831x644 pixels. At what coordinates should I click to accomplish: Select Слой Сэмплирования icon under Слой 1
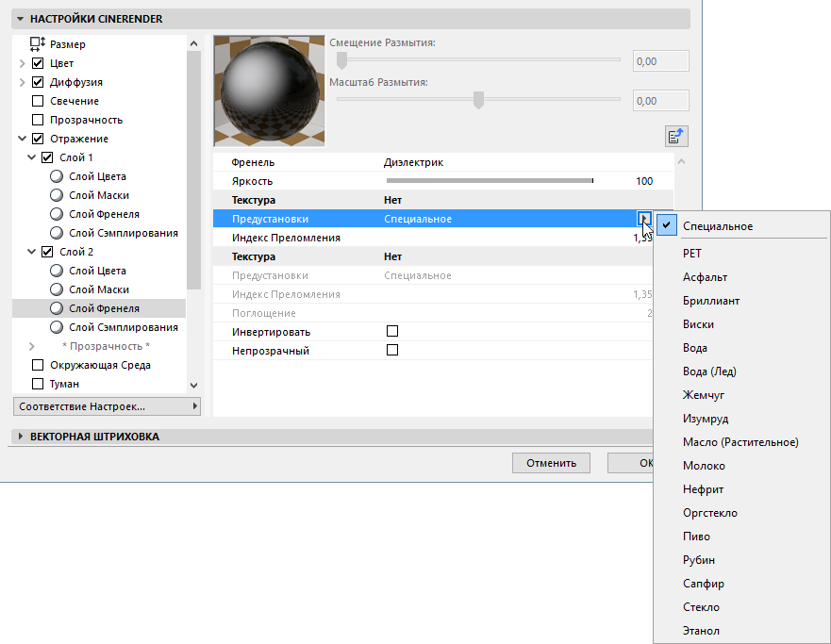point(57,233)
